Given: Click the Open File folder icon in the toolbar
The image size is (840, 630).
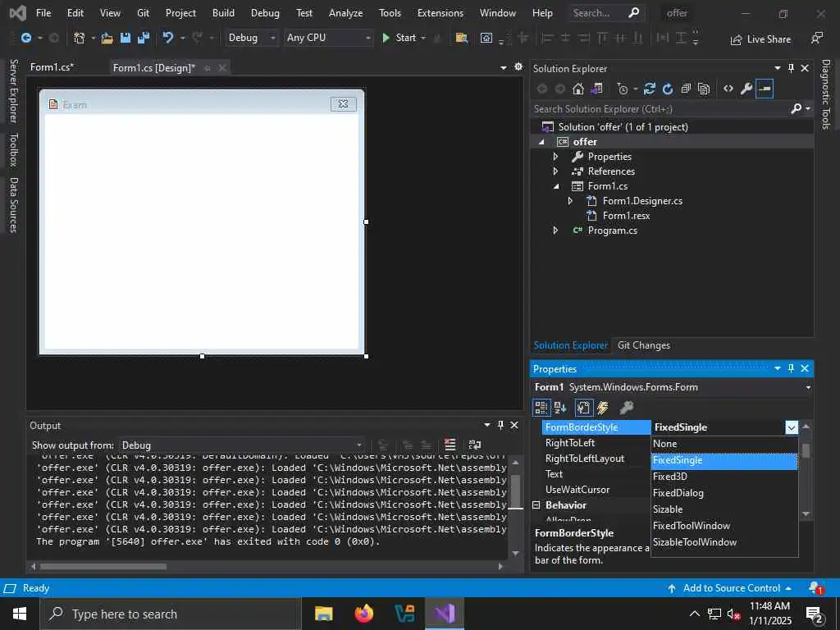Looking at the screenshot, I should point(107,38).
